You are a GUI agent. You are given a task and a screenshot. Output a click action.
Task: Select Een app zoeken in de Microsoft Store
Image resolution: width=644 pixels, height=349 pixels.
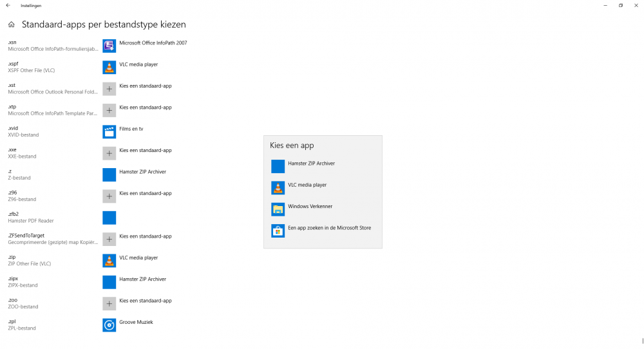[x=323, y=231]
